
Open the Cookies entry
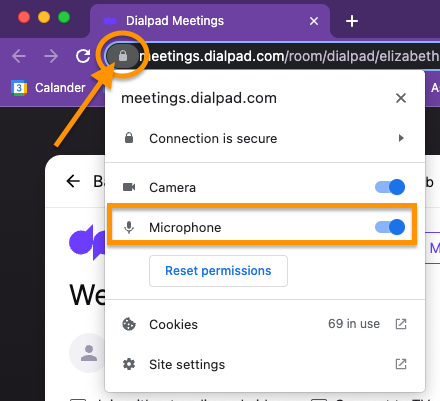265,324
